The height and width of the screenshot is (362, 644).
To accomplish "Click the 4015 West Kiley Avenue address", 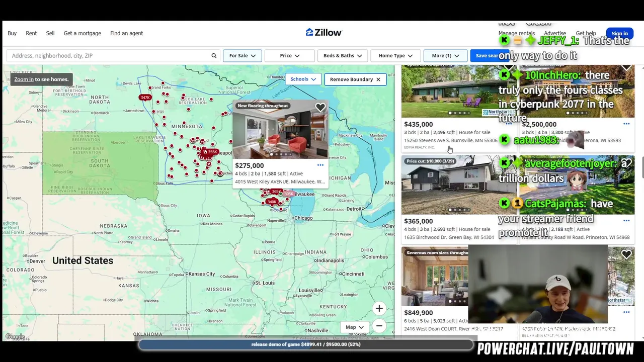I will tap(280, 182).
